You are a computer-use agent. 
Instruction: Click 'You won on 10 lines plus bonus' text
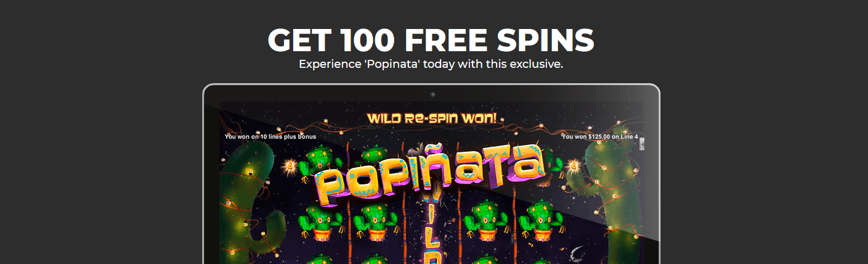[270, 136]
